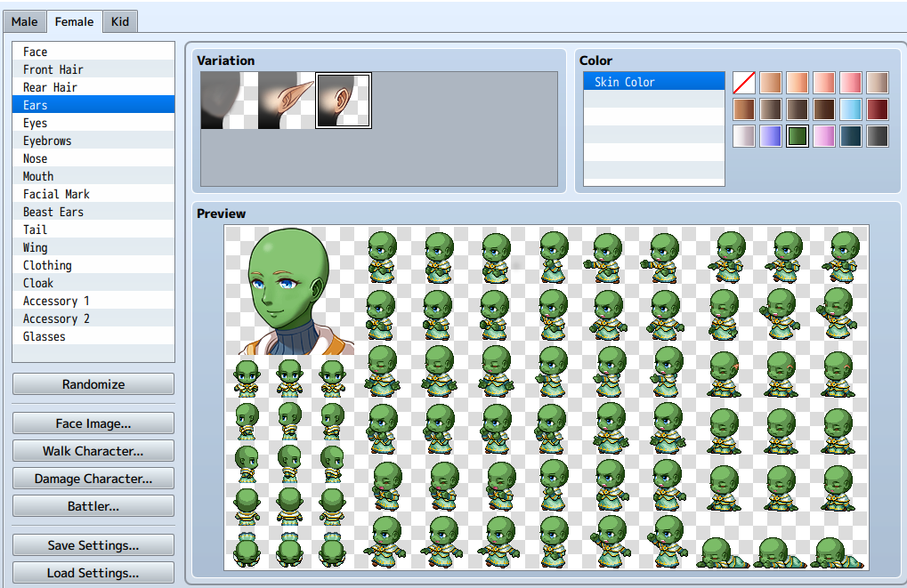
Task: Pick the no-color red slash swatch
Action: tap(744, 83)
